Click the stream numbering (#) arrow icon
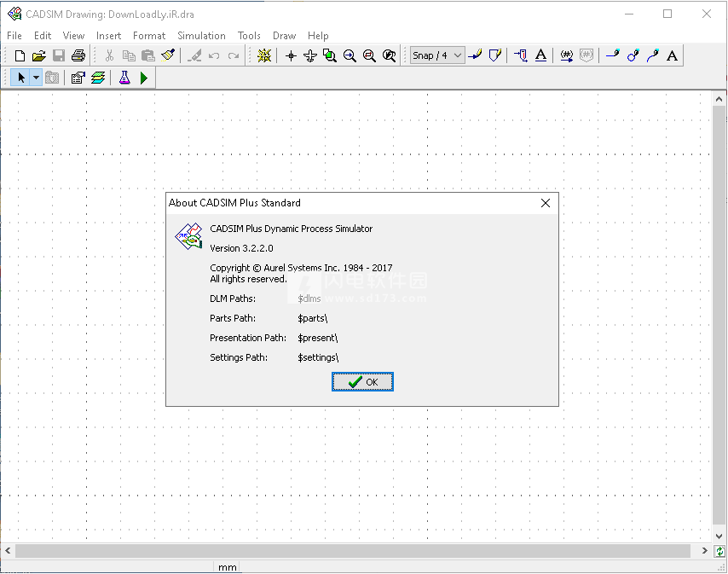 (566, 55)
